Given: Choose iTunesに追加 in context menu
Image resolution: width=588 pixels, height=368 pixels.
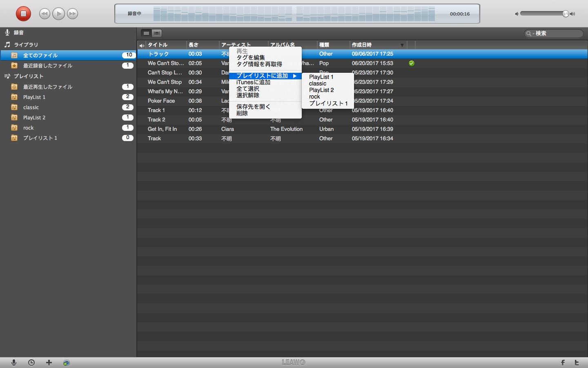Looking at the screenshot, I should pos(253,82).
